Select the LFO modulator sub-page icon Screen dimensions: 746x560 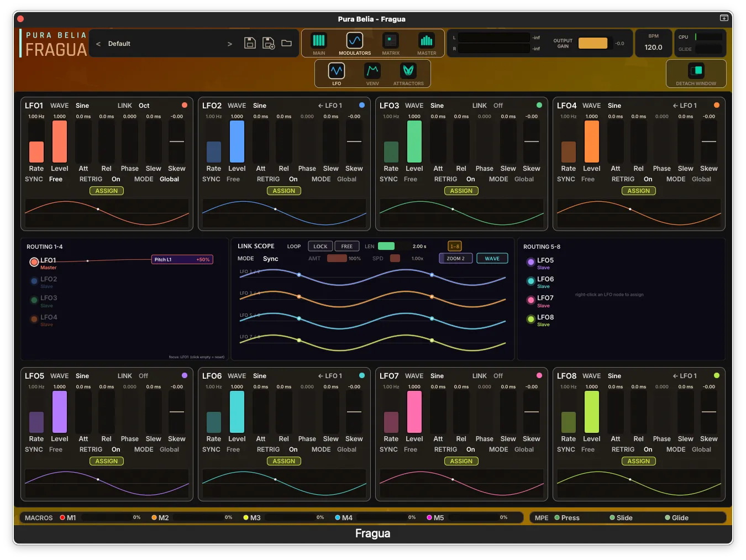click(337, 71)
